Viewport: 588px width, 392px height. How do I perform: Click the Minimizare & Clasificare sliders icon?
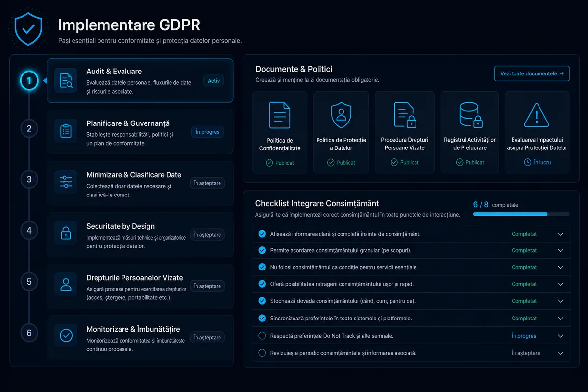[66, 182]
